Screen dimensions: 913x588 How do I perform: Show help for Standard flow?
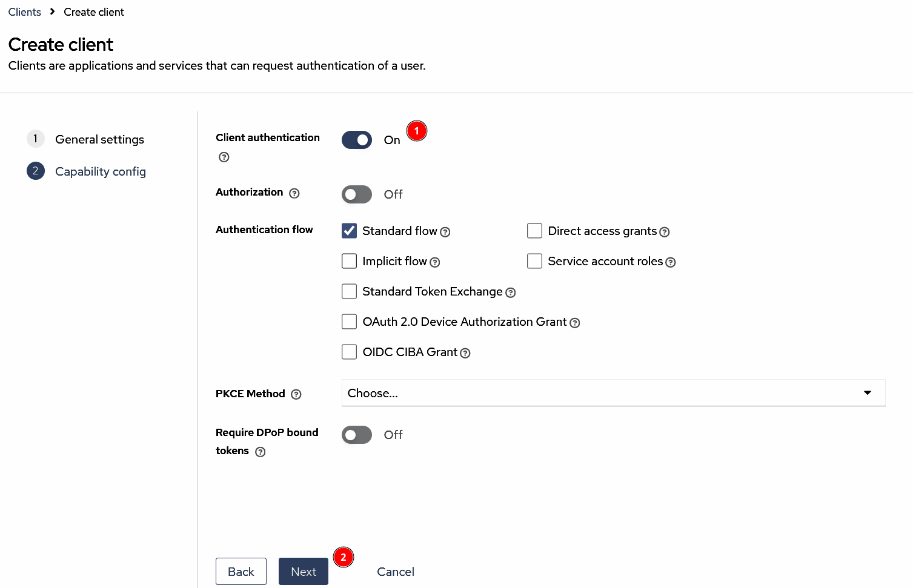point(445,232)
